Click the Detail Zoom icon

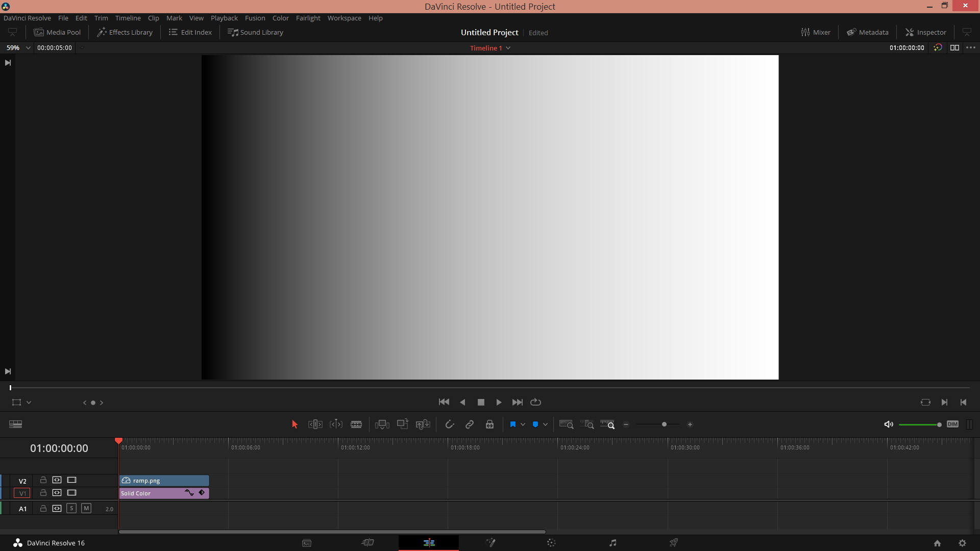pos(587,424)
